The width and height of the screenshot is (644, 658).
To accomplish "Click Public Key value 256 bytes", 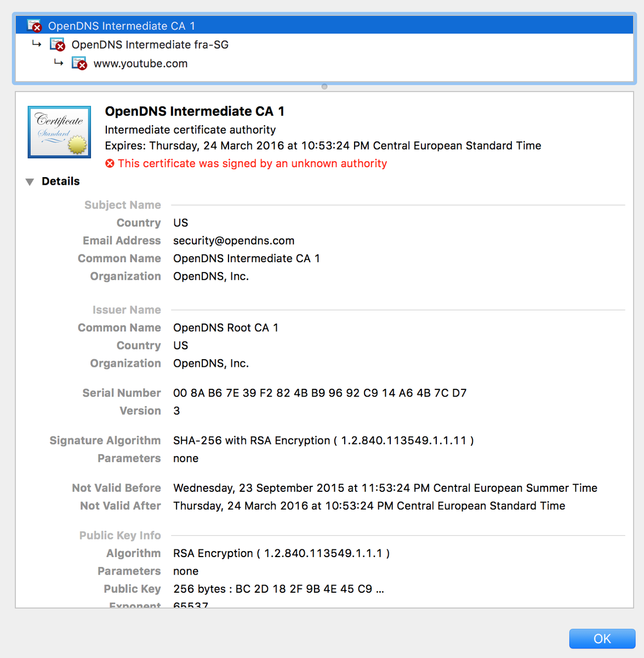I will [x=278, y=589].
